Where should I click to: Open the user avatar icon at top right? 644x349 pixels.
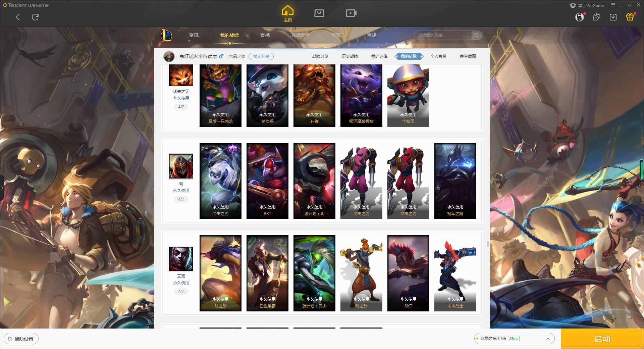(580, 17)
